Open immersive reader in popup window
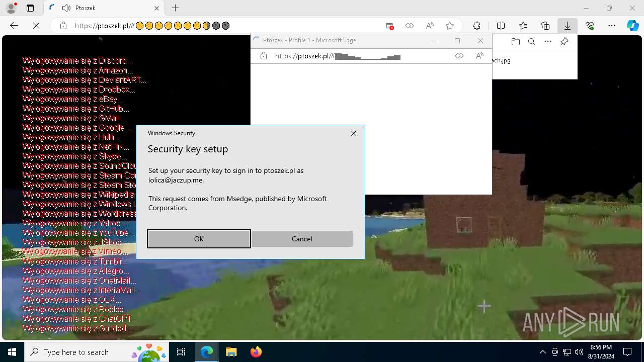 459,56
